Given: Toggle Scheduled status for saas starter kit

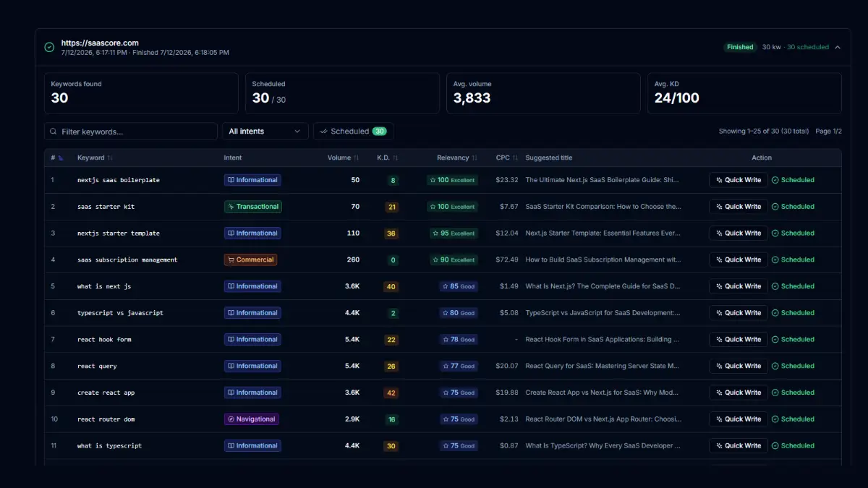Looking at the screenshot, I should [793, 207].
